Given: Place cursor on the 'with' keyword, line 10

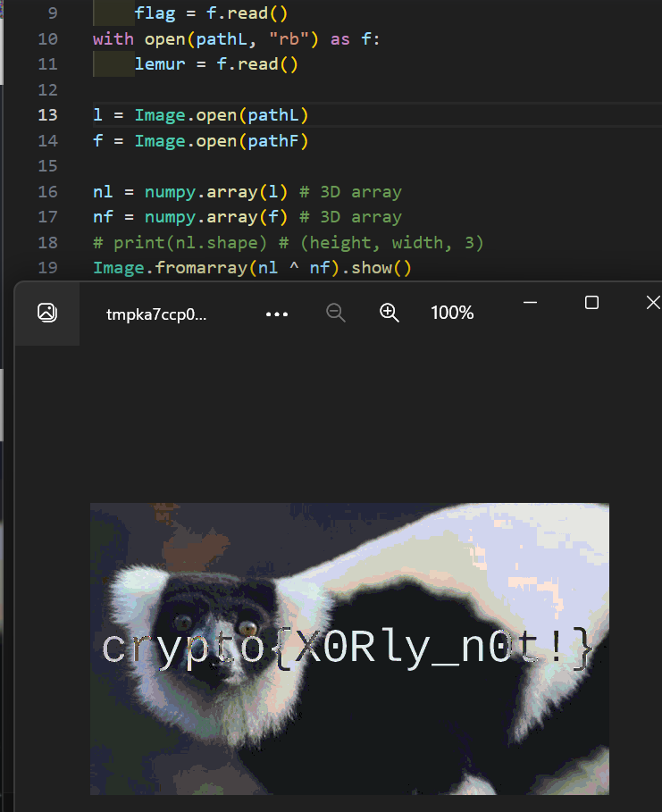Looking at the screenshot, I should point(113,38).
